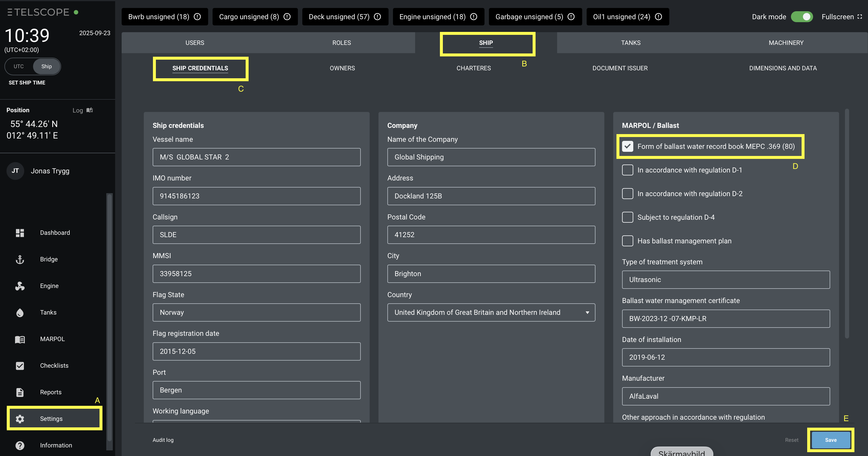Open the Audit log link
The height and width of the screenshot is (456, 868).
coord(163,440)
